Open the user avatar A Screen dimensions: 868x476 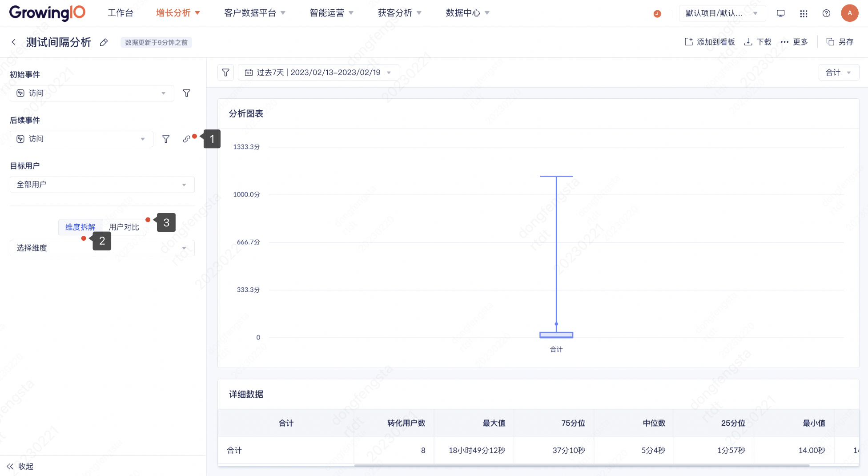coord(850,13)
